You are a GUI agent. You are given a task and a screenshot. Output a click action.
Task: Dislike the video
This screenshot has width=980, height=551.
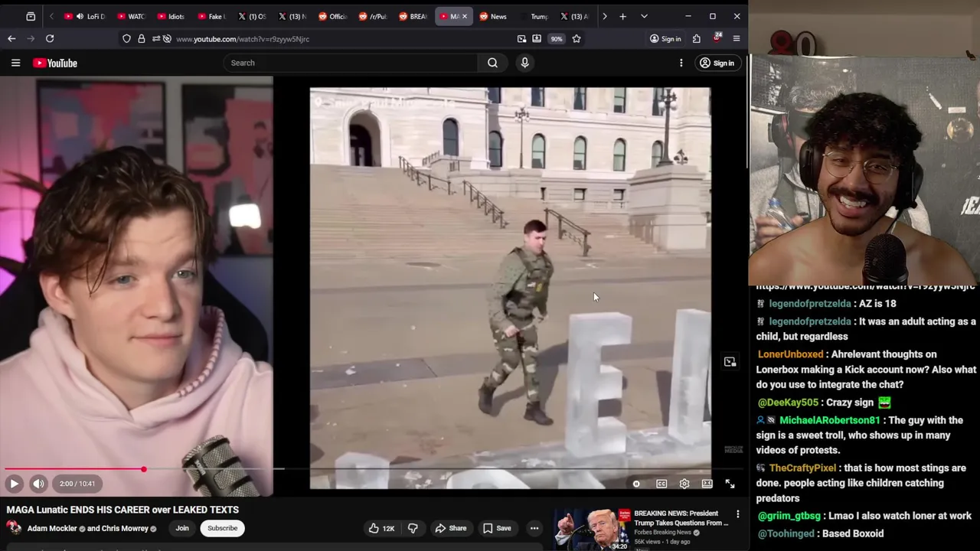[413, 528]
